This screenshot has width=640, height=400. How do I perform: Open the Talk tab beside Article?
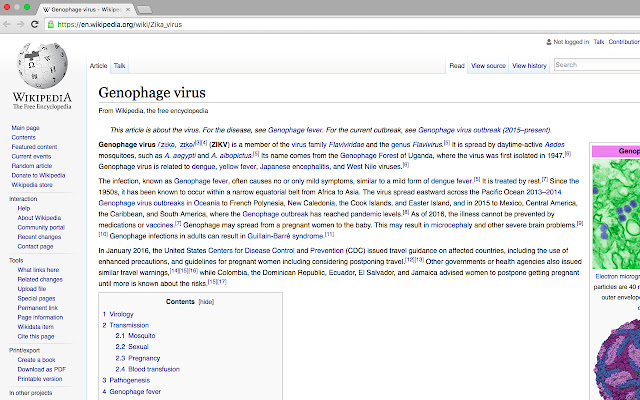click(120, 66)
